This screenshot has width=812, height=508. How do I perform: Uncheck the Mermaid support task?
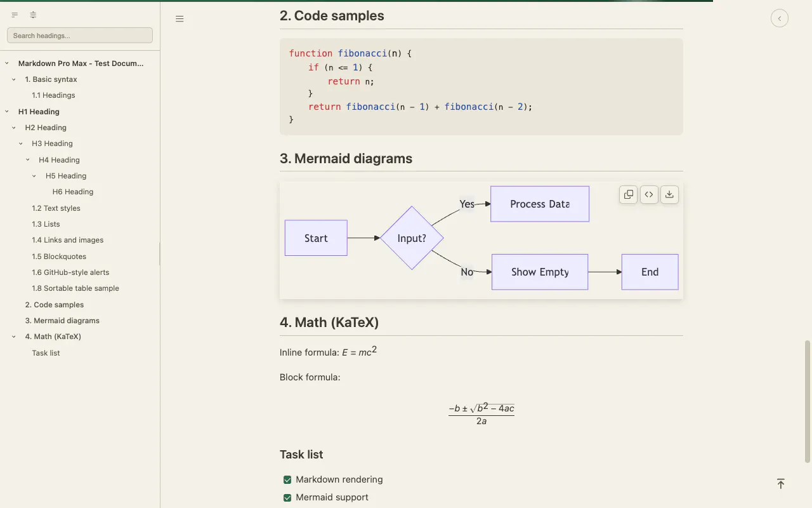(x=287, y=498)
